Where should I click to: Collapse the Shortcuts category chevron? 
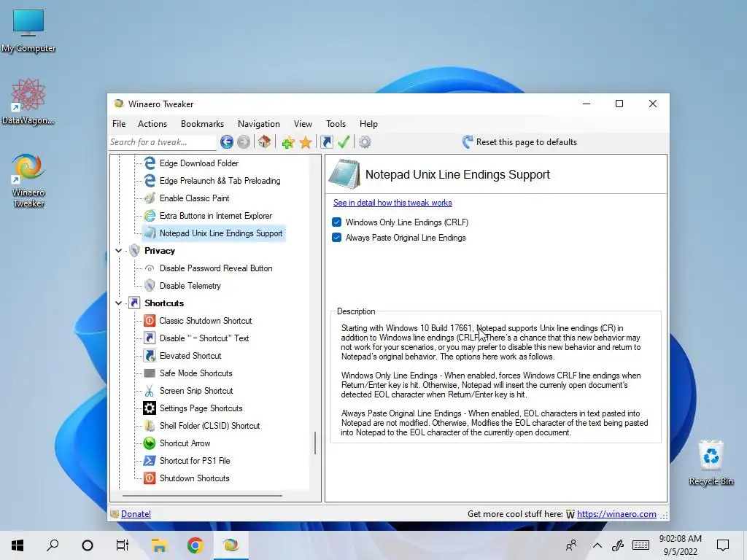pos(118,303)
